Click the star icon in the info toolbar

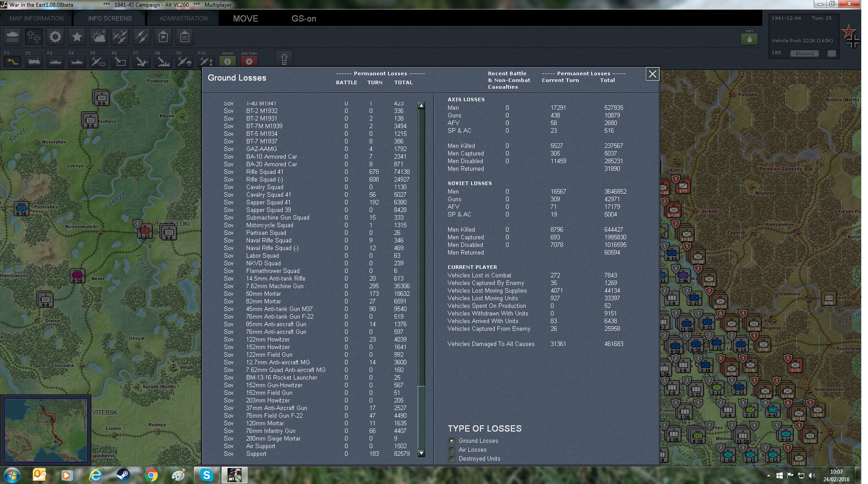pos(77,37)
